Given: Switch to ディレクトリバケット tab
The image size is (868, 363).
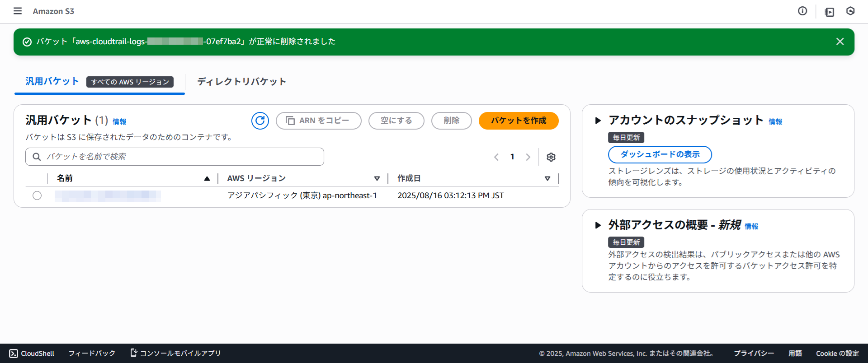Looking at the screenshot, I should click(241, 82).
